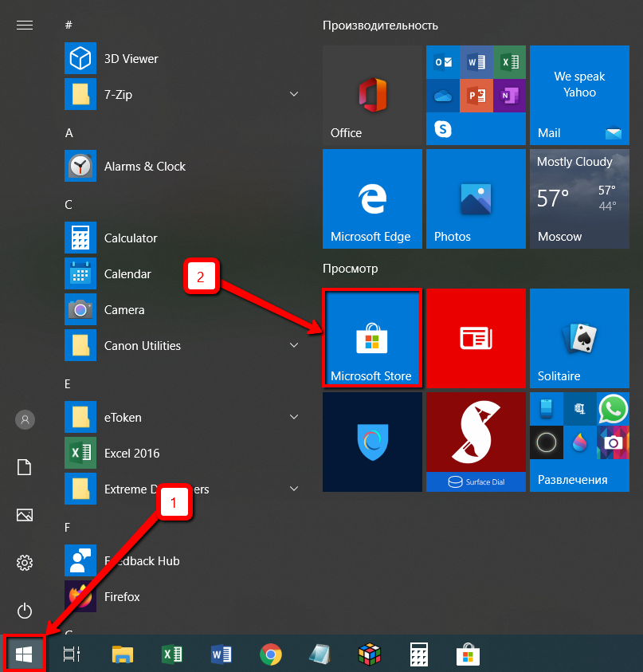Click the Windows Start button
643x672 pixels.
point(24,654)
